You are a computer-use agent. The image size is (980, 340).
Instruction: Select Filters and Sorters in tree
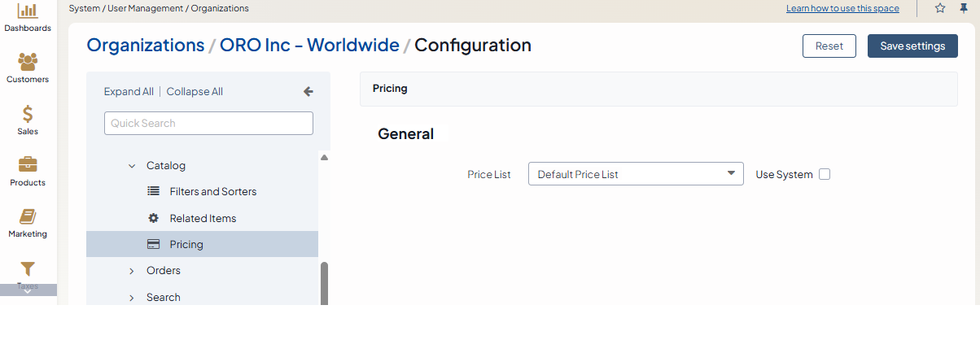click(x=212, y=192)
